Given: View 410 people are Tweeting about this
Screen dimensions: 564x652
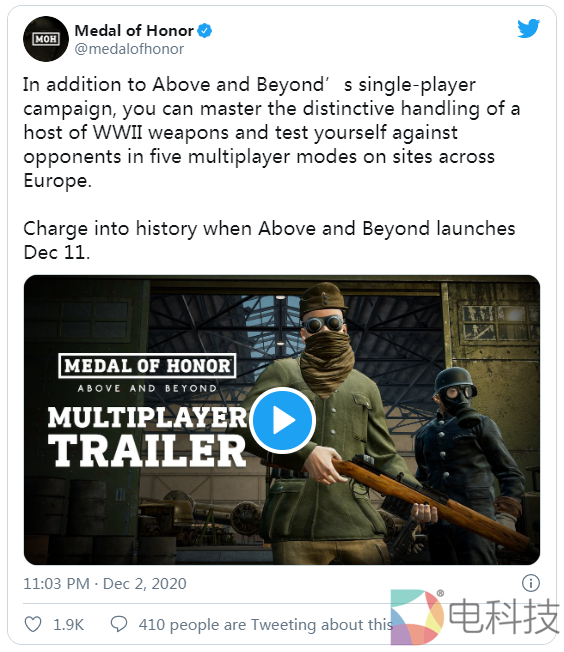Looking at the screenshot, I should coord(265,624).
